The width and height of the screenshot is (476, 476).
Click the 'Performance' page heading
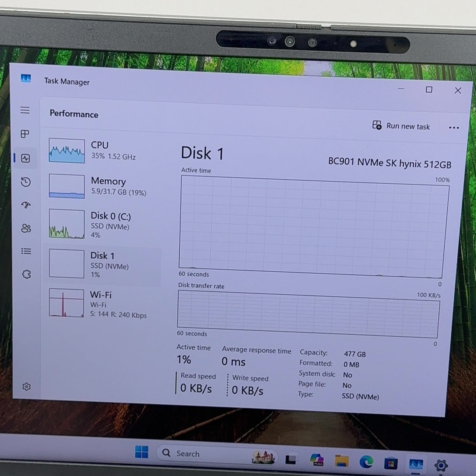tap(74, 114)
